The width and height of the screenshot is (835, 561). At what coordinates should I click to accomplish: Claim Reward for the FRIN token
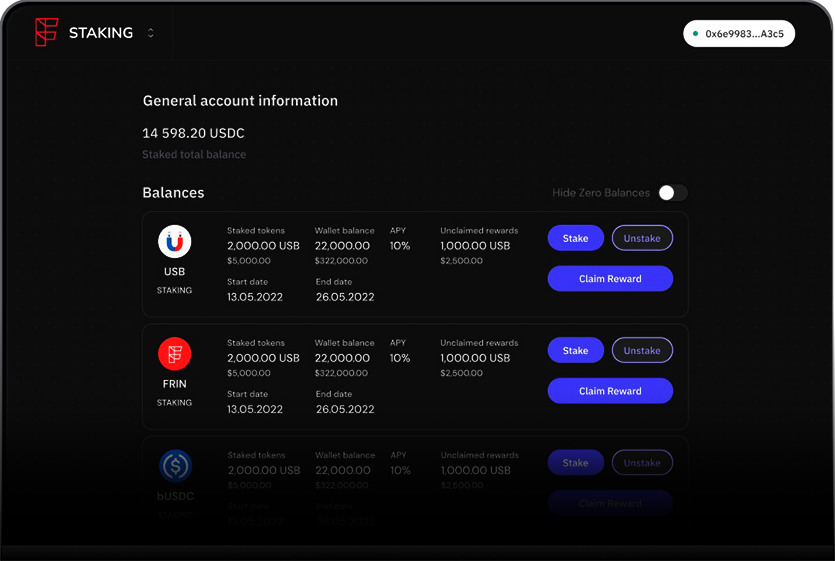pyautogui.click(x=610, y=391)
